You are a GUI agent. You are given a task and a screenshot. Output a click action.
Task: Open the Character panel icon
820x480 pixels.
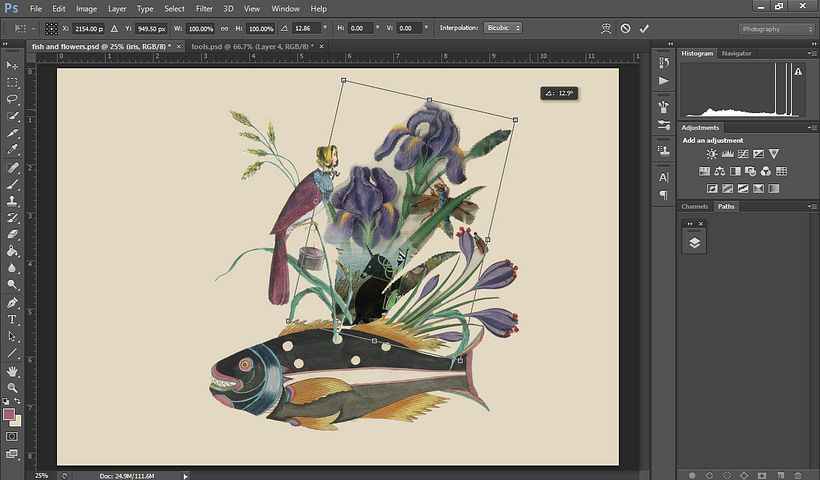point(663,176)
